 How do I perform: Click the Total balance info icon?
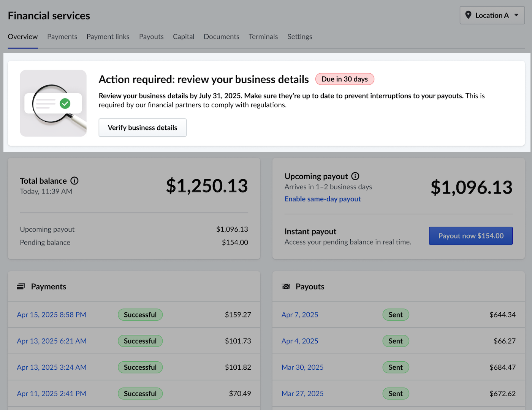click(x=74, y=181)
